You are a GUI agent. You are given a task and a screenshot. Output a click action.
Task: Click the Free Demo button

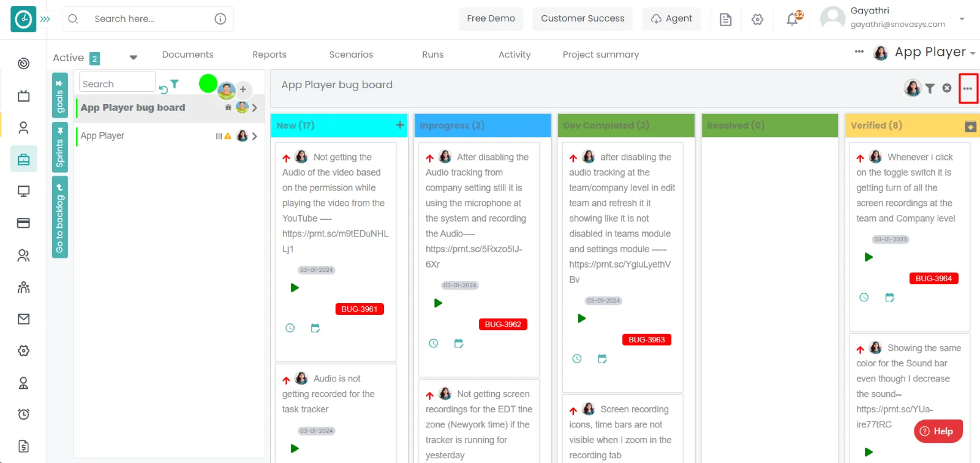click(x=491, y=19)
